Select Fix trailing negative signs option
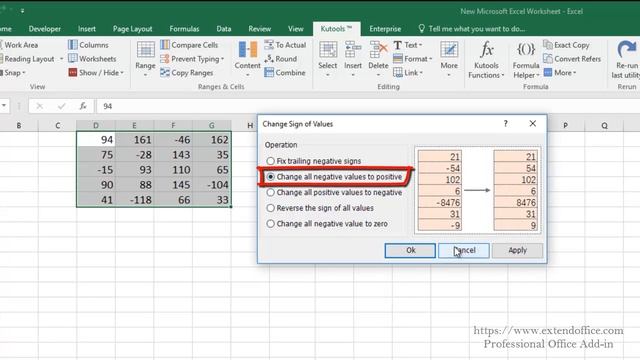The height and width of the screenshot is (360, 640). [x=313, y=161]
